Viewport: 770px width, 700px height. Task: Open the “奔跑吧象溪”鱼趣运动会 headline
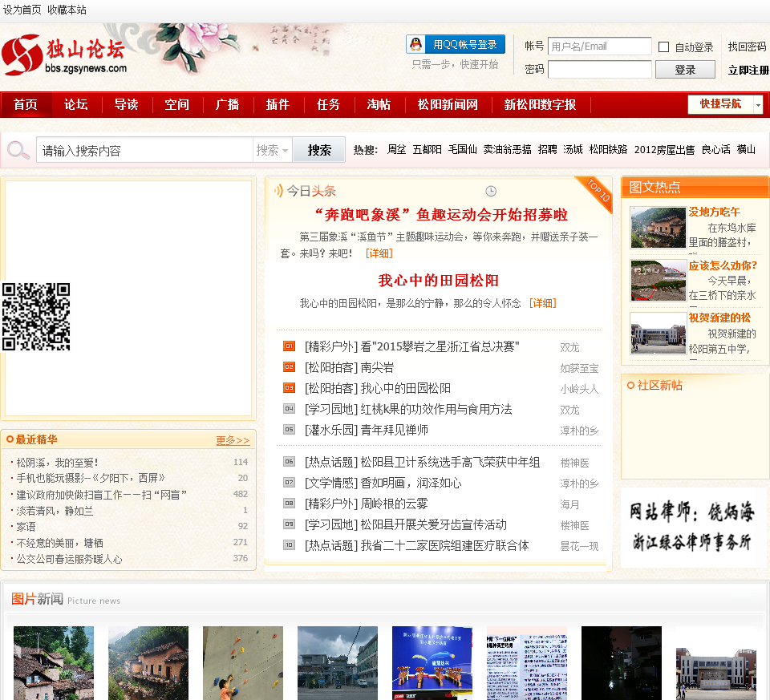440,215
